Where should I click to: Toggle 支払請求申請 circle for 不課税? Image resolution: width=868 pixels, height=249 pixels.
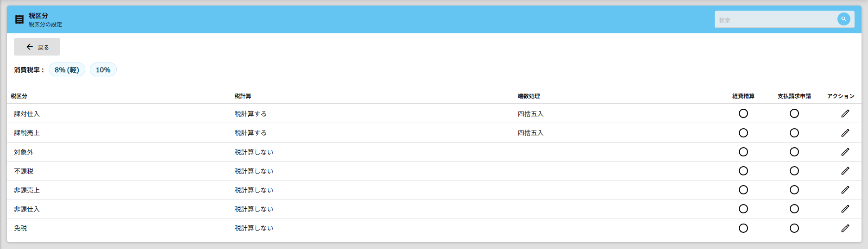794,171
